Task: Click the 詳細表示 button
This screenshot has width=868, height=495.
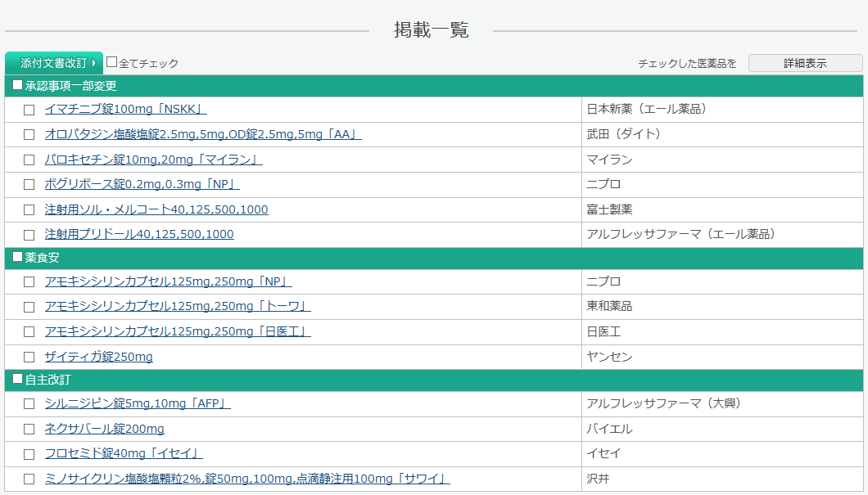Action: [805, 63]
